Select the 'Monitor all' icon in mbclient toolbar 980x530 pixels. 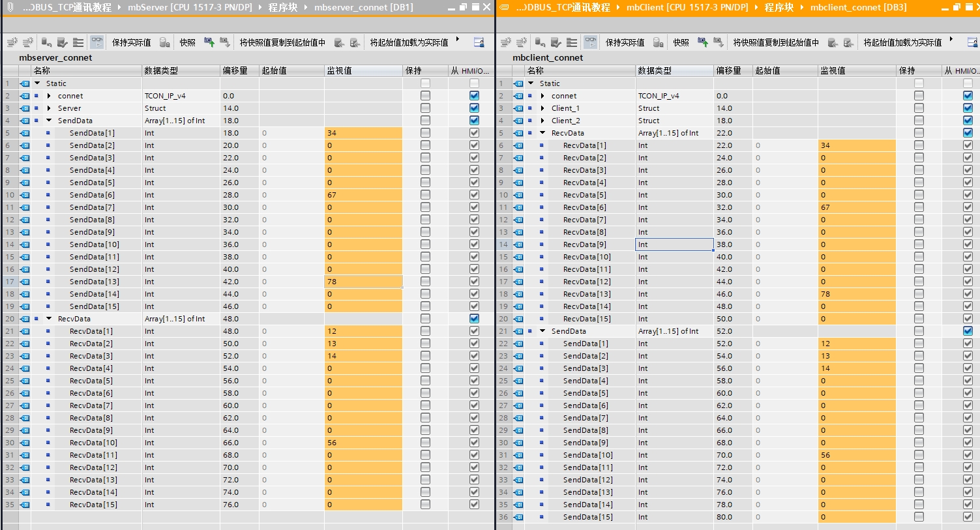(590, 42)
